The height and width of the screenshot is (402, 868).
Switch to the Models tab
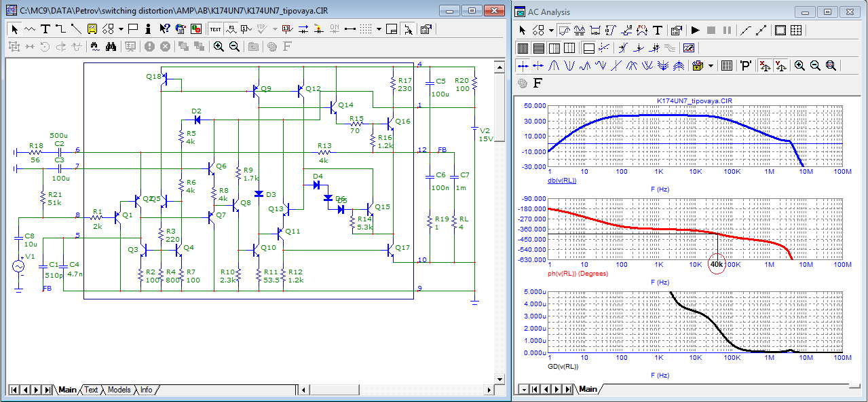click(119, 390)
